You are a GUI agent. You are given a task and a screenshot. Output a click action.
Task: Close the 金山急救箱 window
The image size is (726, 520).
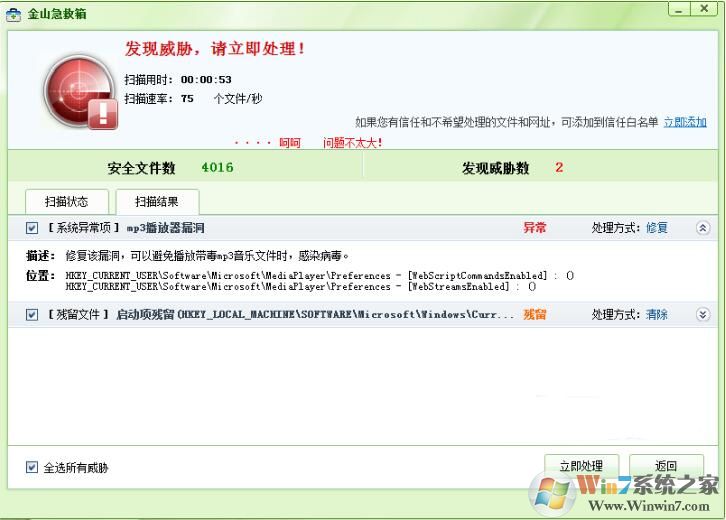[x=704, y=9]
